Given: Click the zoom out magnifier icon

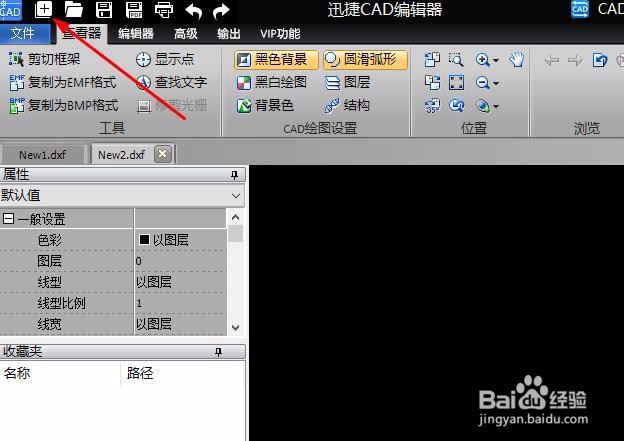Looking at the screenshot, I should pos(482,83).
